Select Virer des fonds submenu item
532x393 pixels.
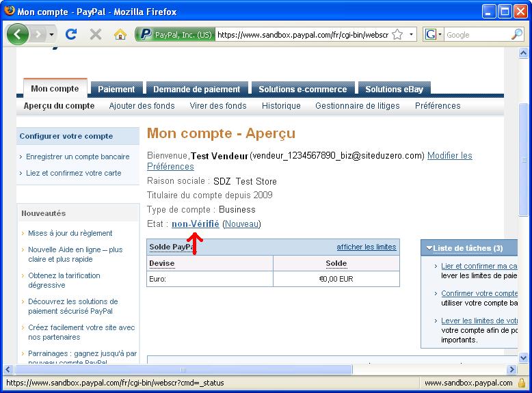218,106
